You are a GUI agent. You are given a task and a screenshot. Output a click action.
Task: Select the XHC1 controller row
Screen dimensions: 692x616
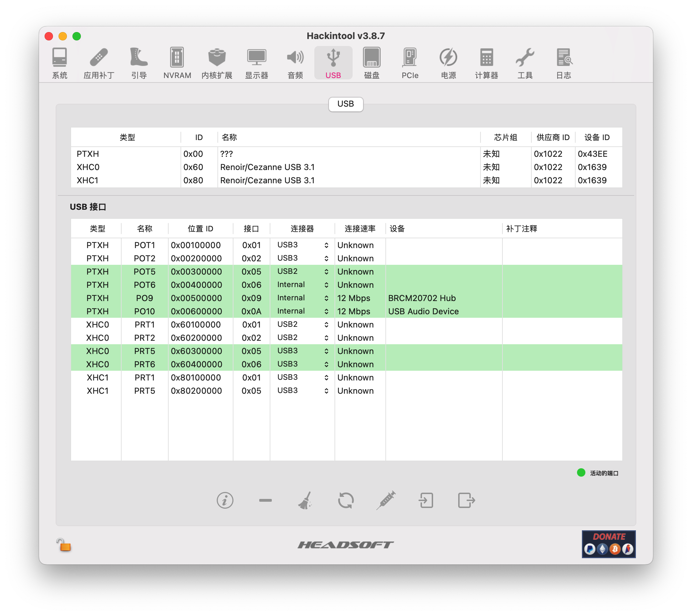point(346,180)
